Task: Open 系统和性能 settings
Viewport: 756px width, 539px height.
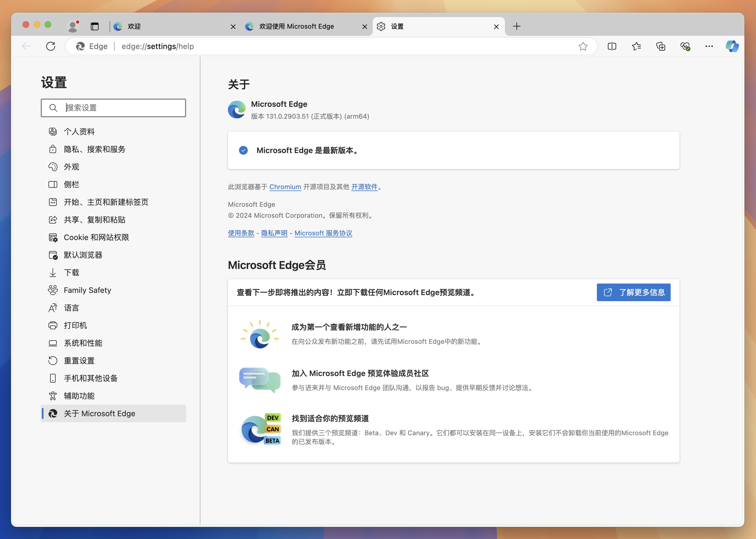Action: click(113, 343)
